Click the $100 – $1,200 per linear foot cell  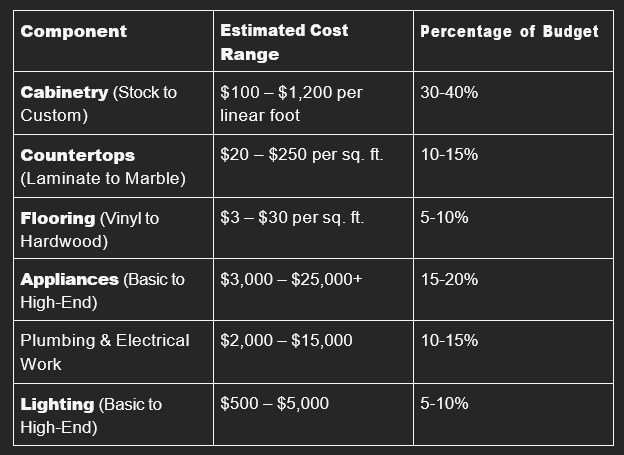coord(291,103)
